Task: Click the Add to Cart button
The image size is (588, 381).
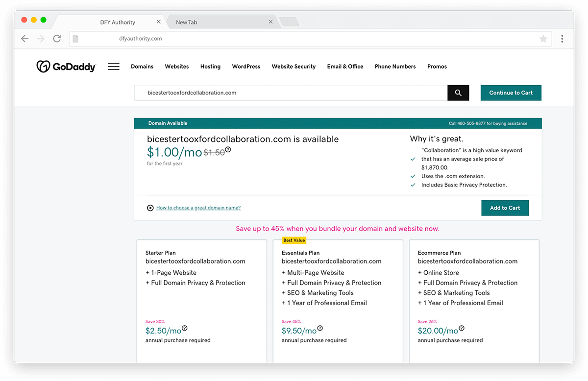Action: (x=505, y=208)
